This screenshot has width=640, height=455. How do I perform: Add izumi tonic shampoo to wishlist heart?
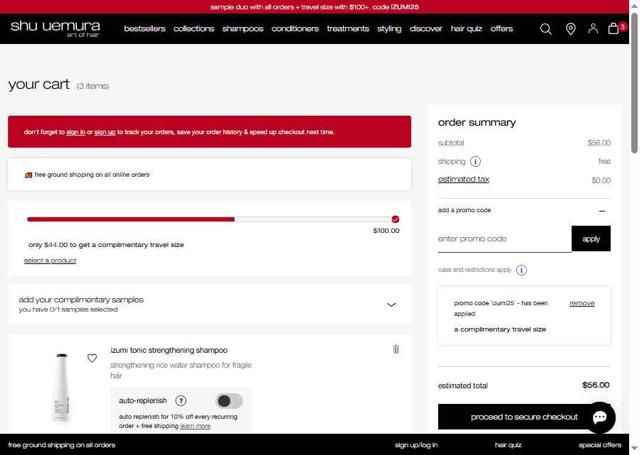(92, 358)
